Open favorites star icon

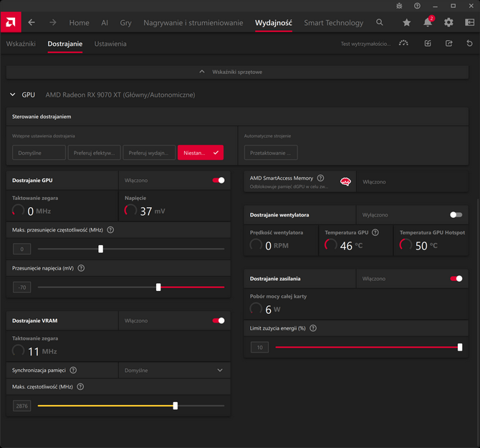point(406,22)
